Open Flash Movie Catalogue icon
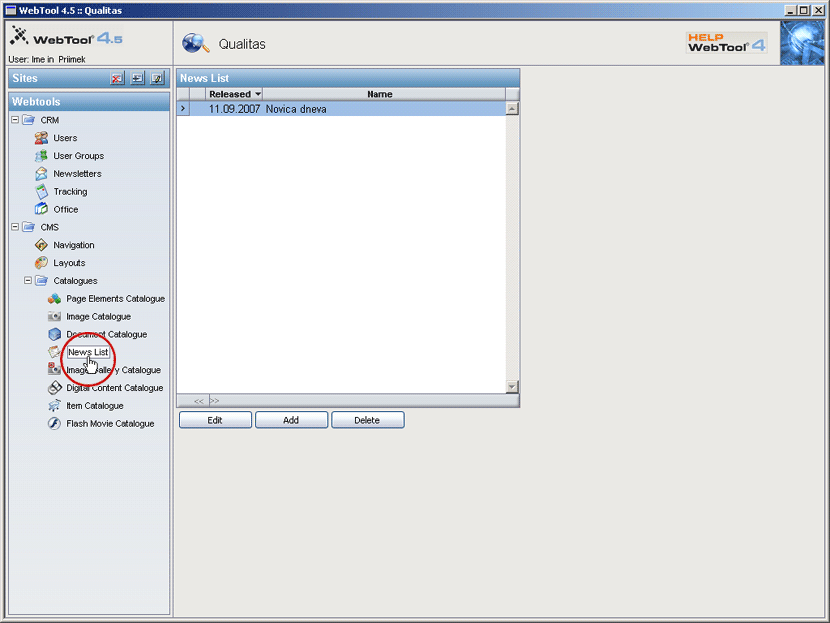This screenshot has height=623, width=830. pyautogui.click(x=55, y=424)
